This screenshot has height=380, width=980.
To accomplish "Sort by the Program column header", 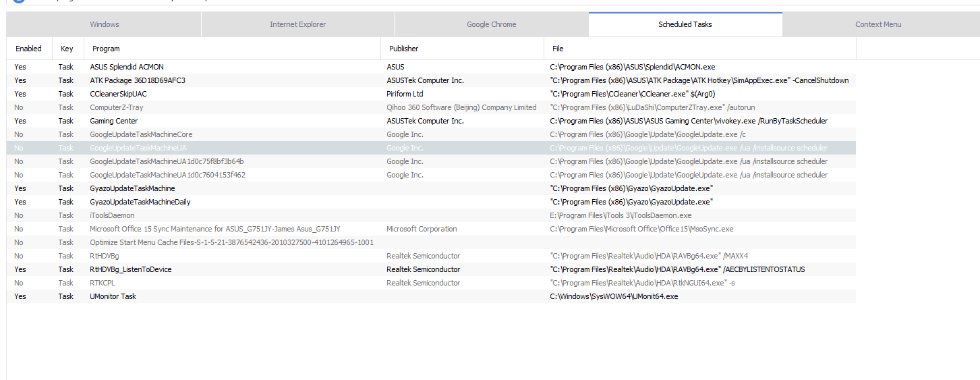I will (x=232, y=49).
